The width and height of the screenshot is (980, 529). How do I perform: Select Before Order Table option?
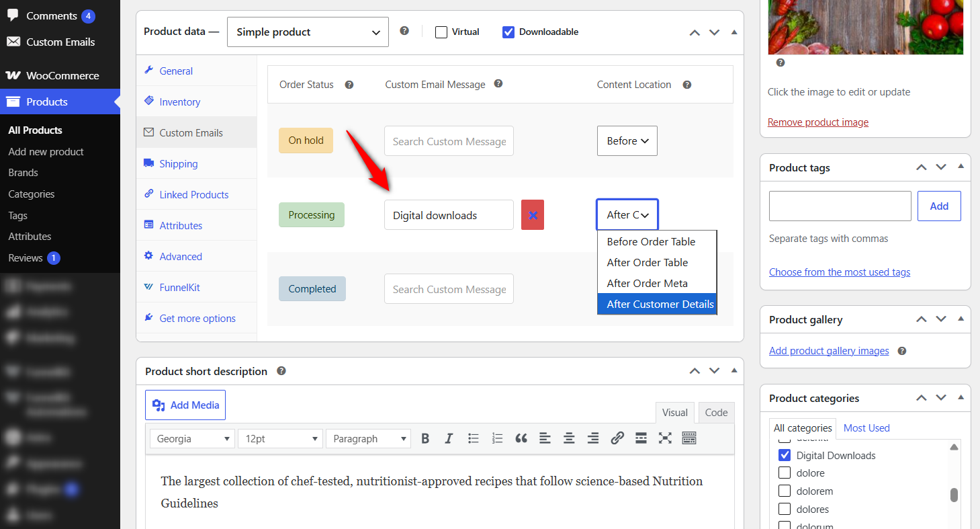[x=657, y=241]
